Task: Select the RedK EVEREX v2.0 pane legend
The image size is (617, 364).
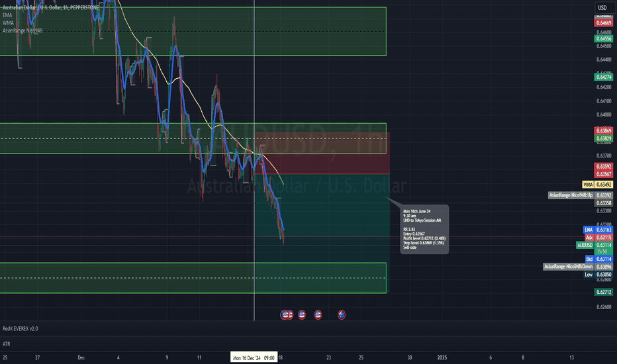Action: [x=20, y=328]
